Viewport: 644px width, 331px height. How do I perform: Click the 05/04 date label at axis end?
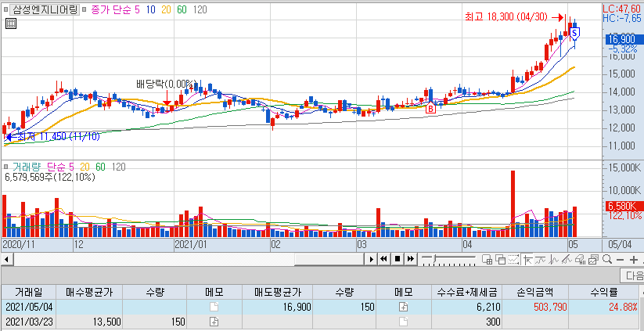(x=620, y=245)
